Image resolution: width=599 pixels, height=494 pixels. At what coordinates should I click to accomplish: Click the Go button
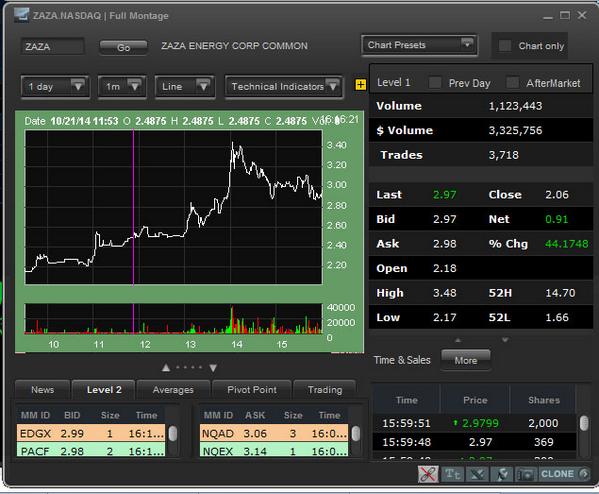(x=123, y=47)
